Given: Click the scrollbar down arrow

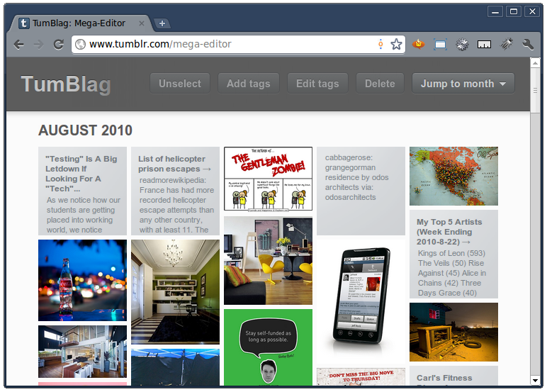Looking at the screenshot, I should click(535, 381).
